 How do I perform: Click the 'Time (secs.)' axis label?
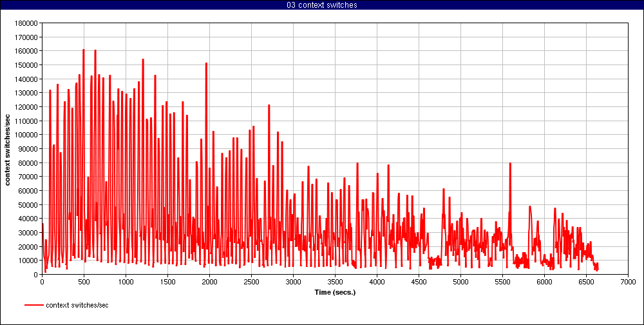click(335, 293)
